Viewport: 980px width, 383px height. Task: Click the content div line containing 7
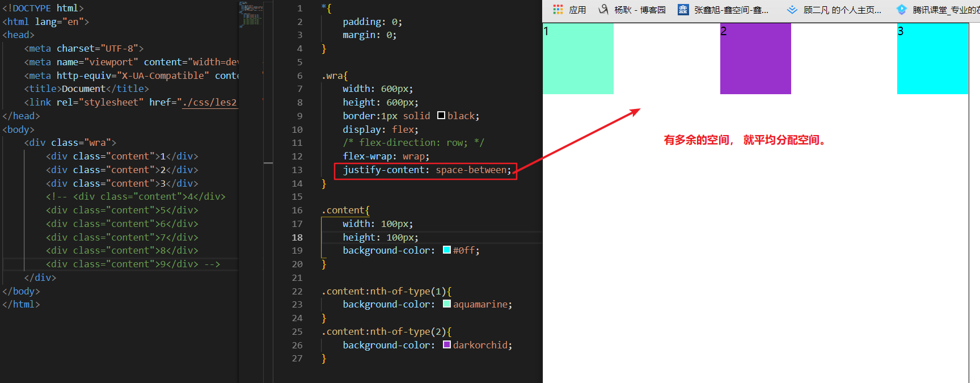122,237
